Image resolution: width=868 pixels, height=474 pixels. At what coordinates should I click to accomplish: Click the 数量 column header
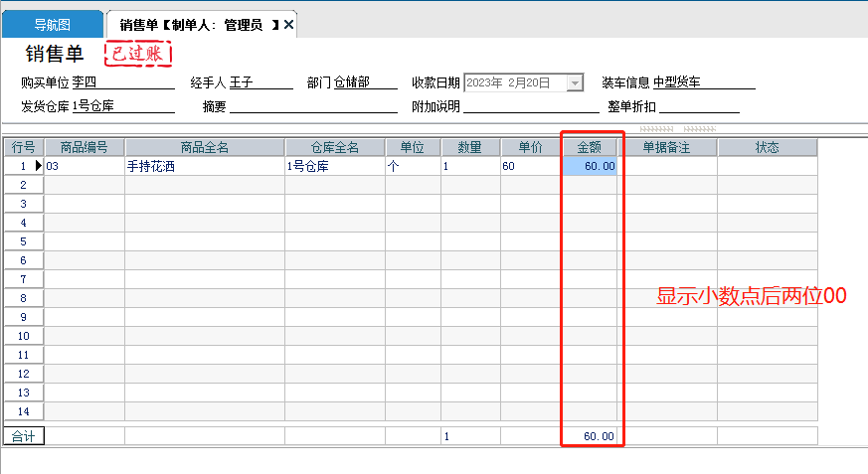coord(470,148)
